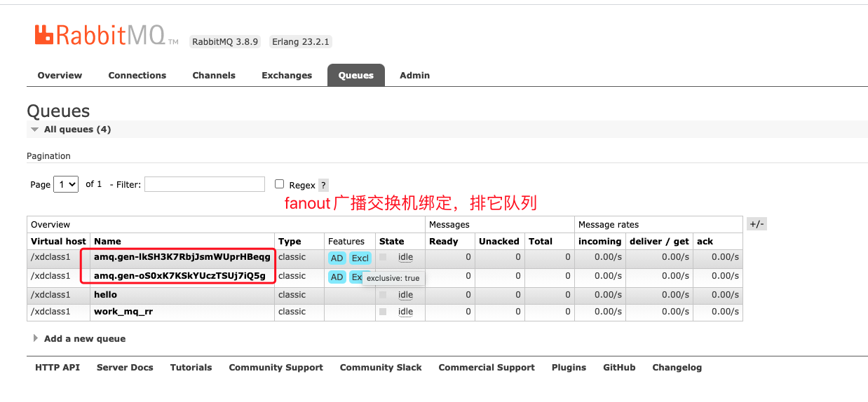This screenshot has width=868, height=402.
Task: Click the Erlang 23.2.1 version badge
Action: [301, 41]
